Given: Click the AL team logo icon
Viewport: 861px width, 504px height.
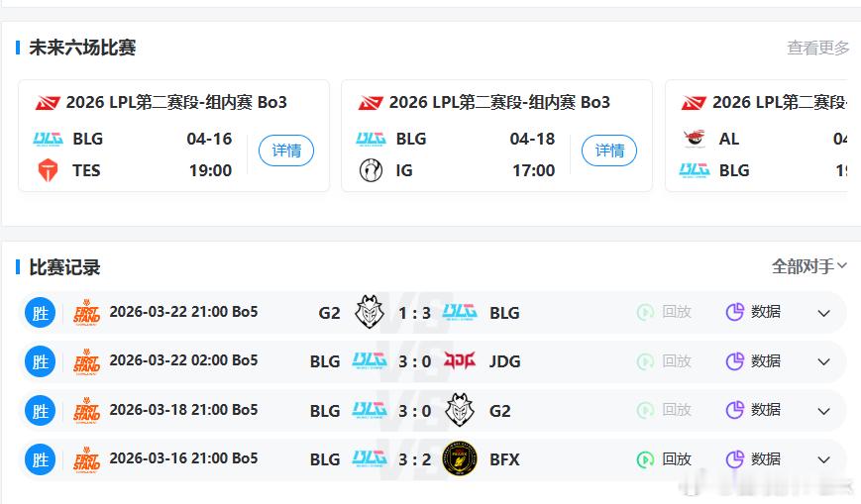Looking at the screenshot, I should [694, 139].
